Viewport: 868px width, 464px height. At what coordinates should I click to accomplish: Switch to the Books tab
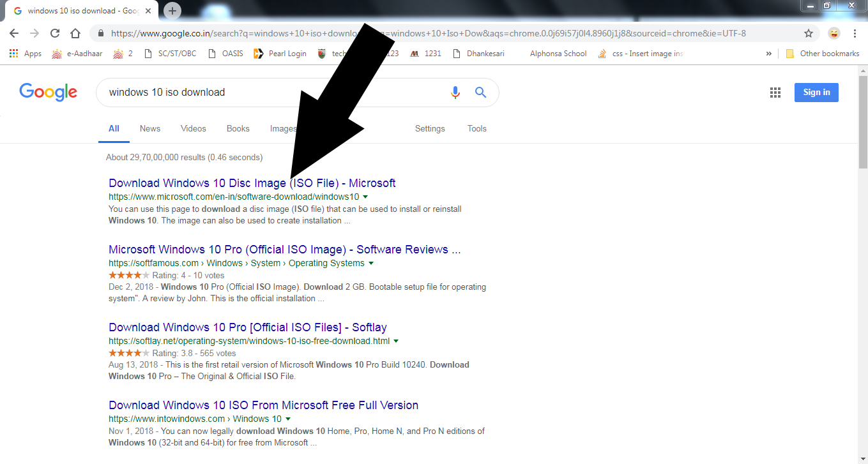tap(238, 128)
